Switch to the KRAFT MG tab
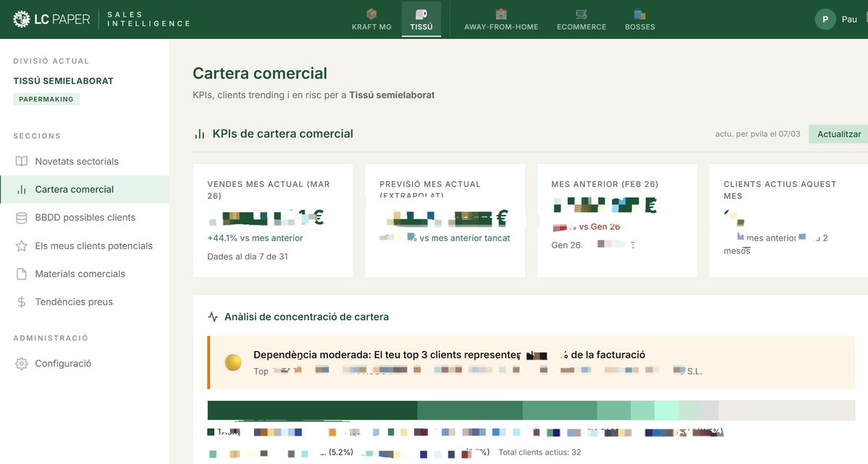This screenshot has height=464, width=868. click(x=371, y=27)
